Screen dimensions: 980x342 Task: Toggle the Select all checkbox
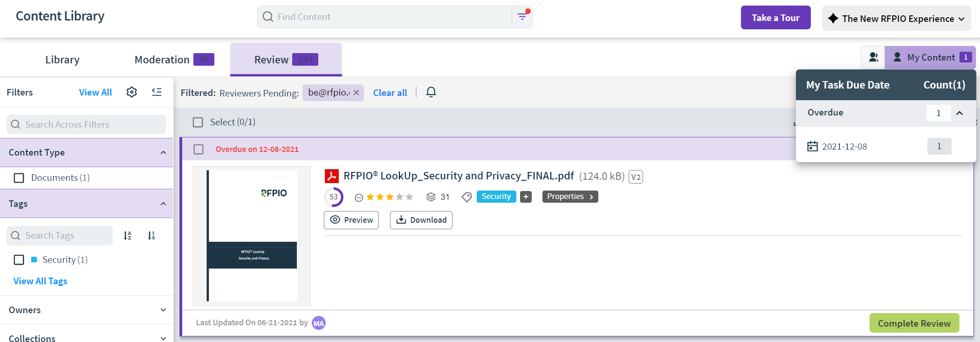[x=198, y=122]
